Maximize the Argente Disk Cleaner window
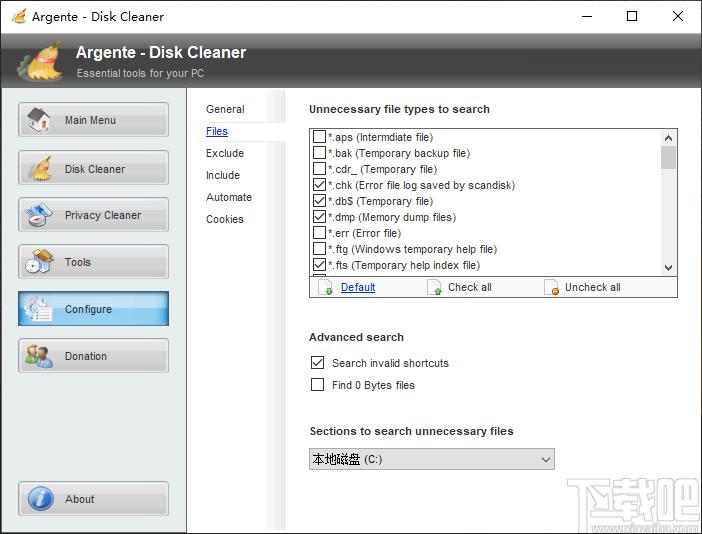The width and height of the screenshot is (702, 534). coord(632,16)
